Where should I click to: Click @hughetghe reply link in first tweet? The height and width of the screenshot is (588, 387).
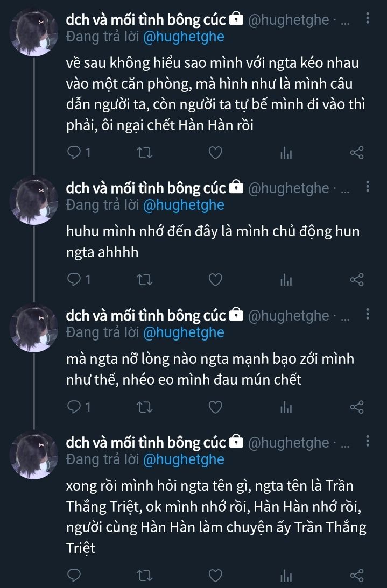(x=183, y=37)
